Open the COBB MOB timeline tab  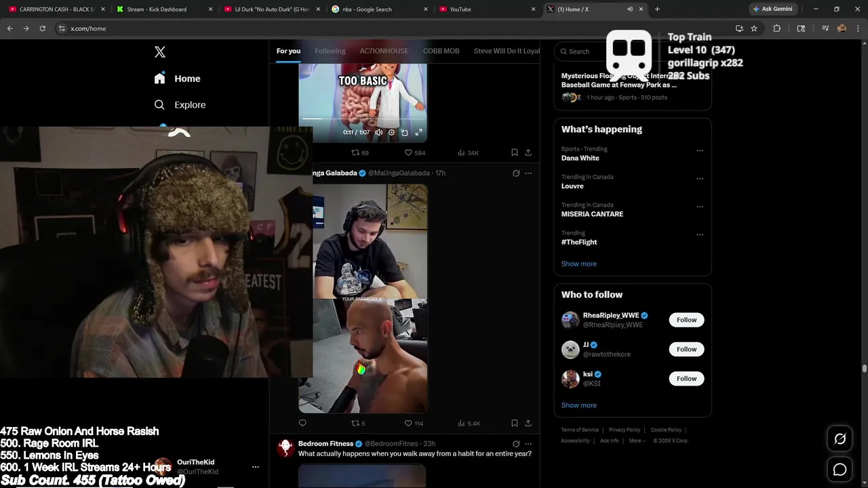coord(441,51)
